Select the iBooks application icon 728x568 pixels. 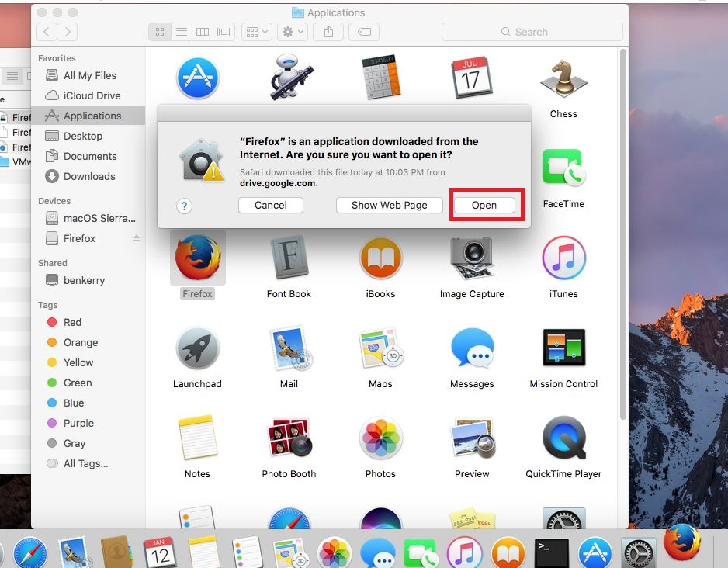[x=380, y=258]
